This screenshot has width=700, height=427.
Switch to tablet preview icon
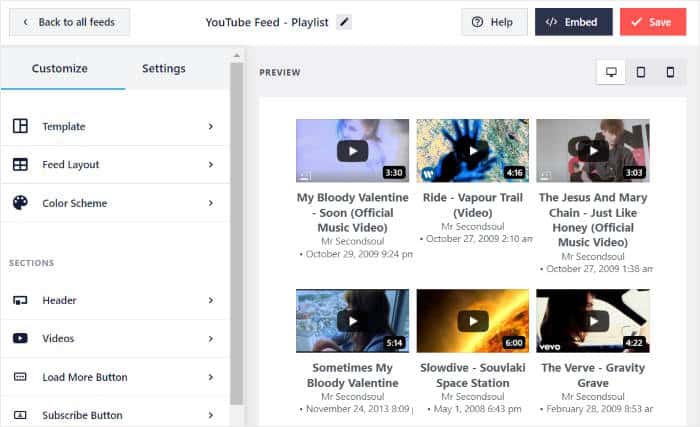pos(641,72)
